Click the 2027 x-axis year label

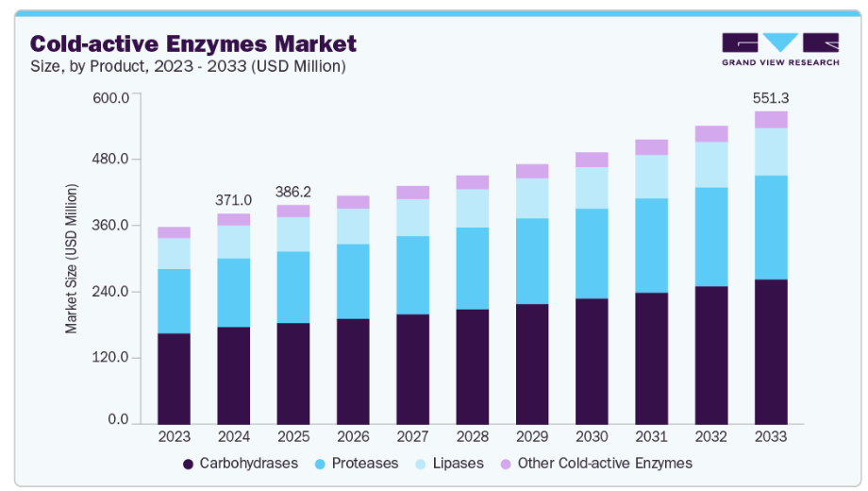point(412,437)
